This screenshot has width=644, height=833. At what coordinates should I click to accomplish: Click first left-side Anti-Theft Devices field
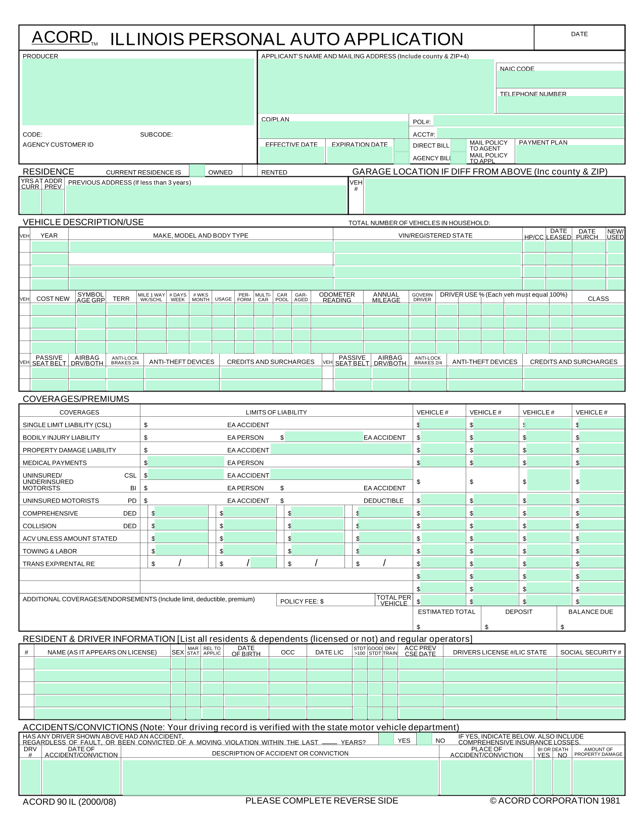click(x=182, y=373)
